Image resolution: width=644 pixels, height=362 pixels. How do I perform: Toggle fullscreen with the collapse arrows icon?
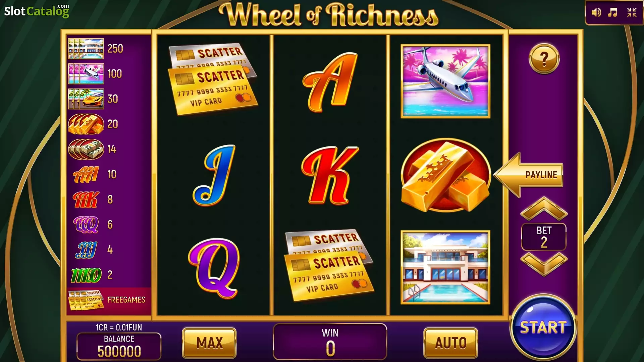pos(632,13)
